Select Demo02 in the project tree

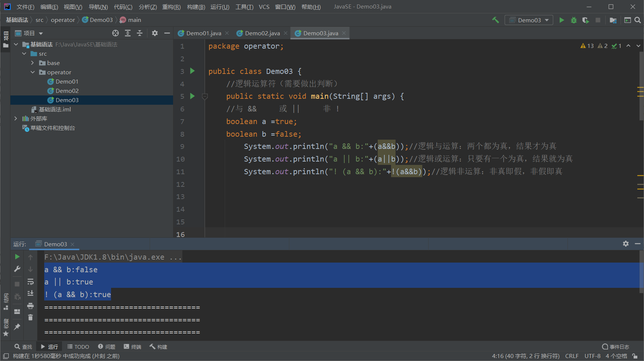tap(67, 91)
